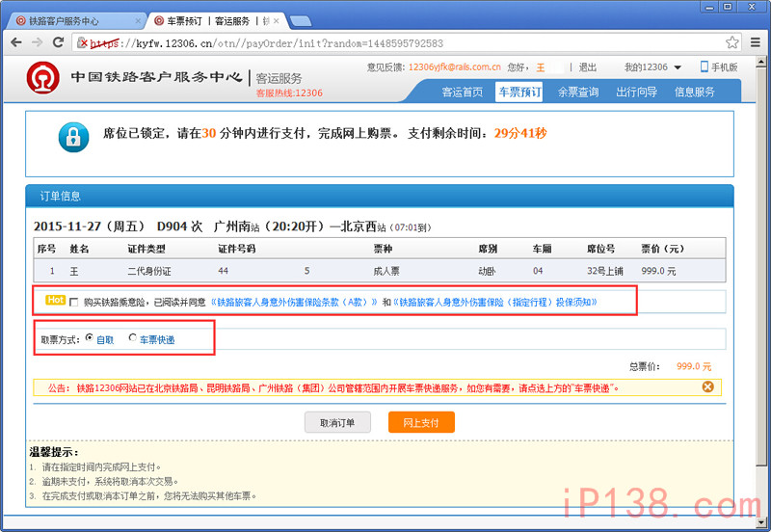Tick the 购买铁路乘意险 insurance checkbox

click(x=74, y=303)
